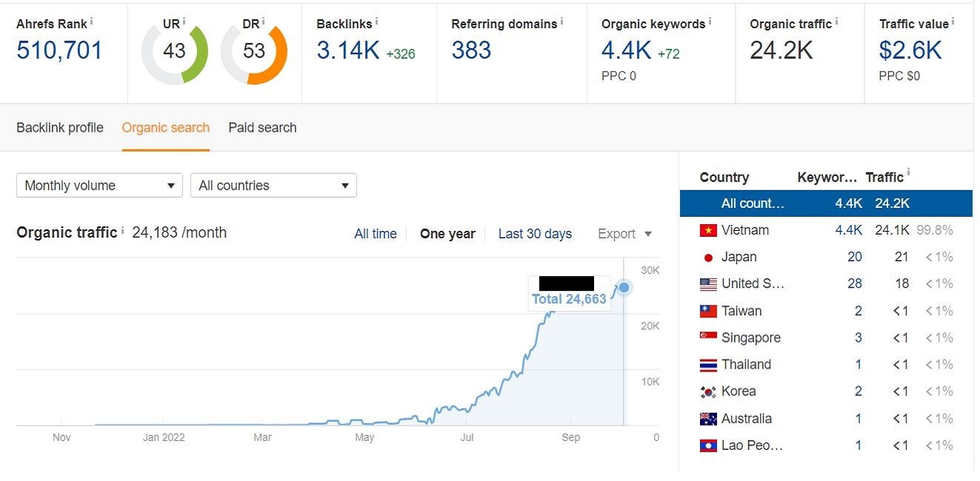The height and width of the screenshot is (481, 980).
Task: Click the info icon beside UR
Action: pyautogui.click(x=184, y=21)
